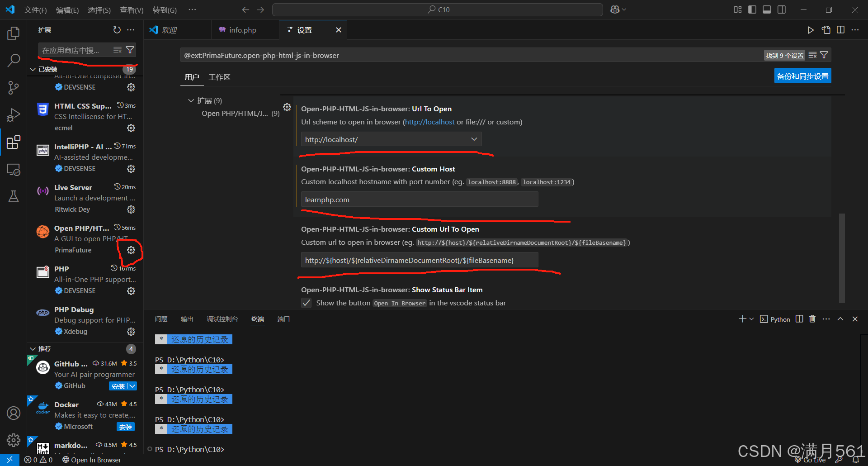Switch to Welcome tab
The height and width of the screenshot is (466, 868).
tap(169, 30)
